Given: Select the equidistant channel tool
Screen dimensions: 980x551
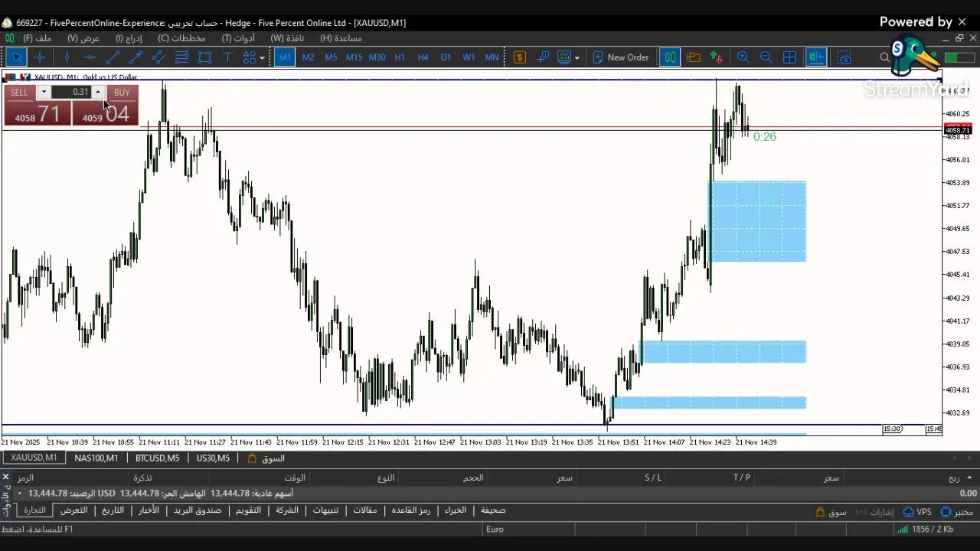Looking at the screenshot, I should click(x=158, y=57).
